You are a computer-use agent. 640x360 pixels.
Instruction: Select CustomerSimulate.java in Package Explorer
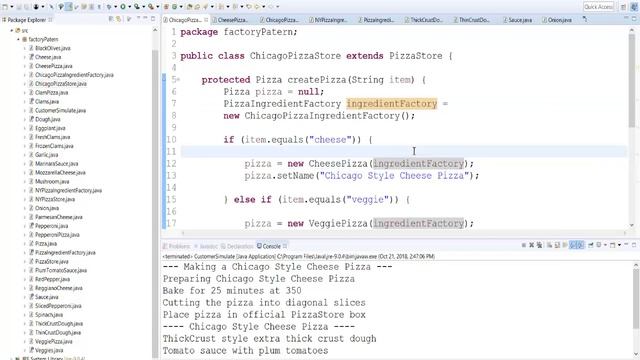(60, 110)
